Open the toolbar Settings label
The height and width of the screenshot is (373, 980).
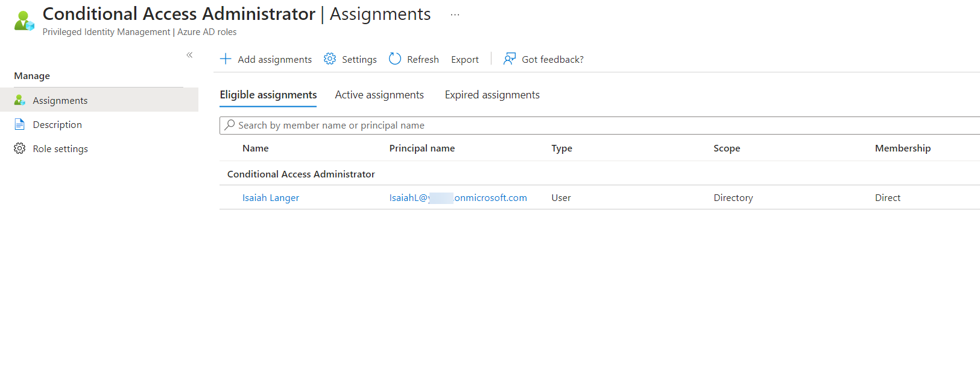coord(359,59)
